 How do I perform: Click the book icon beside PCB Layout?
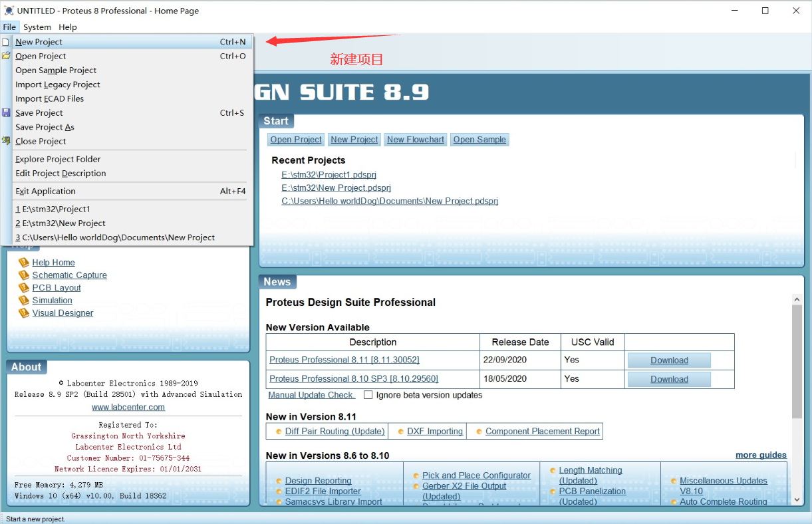coord(24,288)
